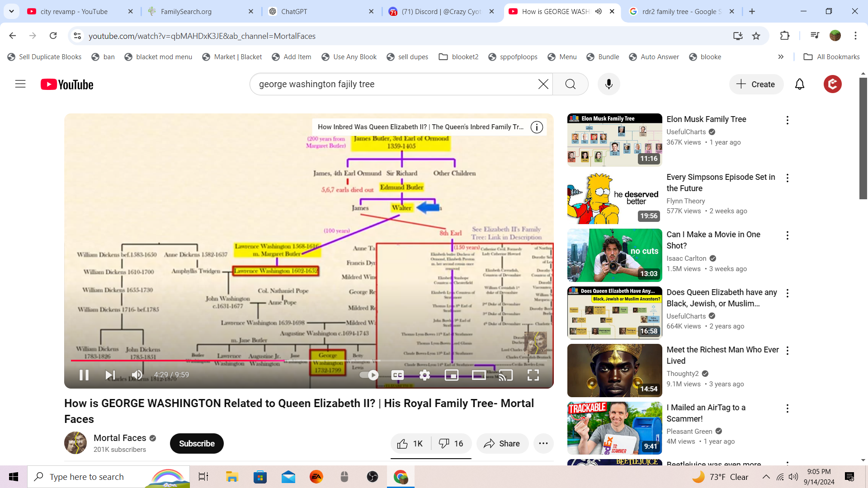Click the Share button
The image size is (868, 488).
click(502, 444)
